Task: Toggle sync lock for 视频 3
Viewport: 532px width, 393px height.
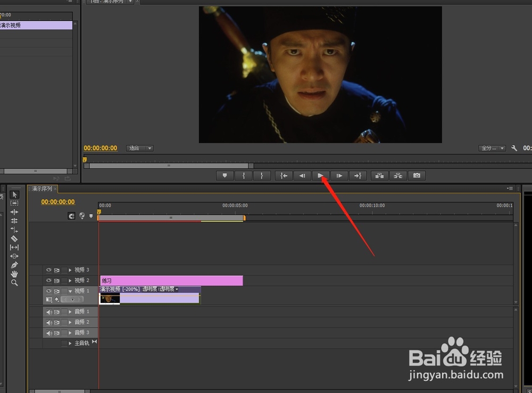Action: [57, 270]
